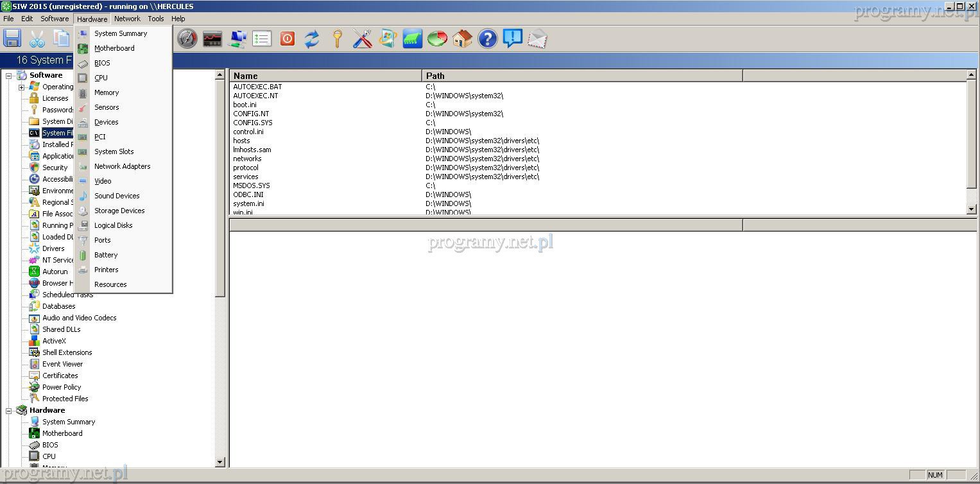Click the blue refresh arrows icon
The width and height of the screenshot is (980, 484).
[x=312, y=39]
